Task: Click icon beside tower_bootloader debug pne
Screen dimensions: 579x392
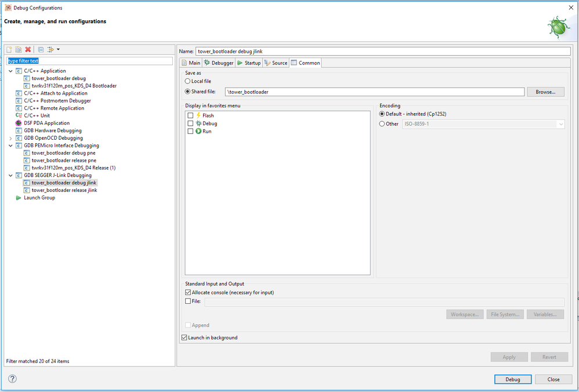Action: coord(26,153)
